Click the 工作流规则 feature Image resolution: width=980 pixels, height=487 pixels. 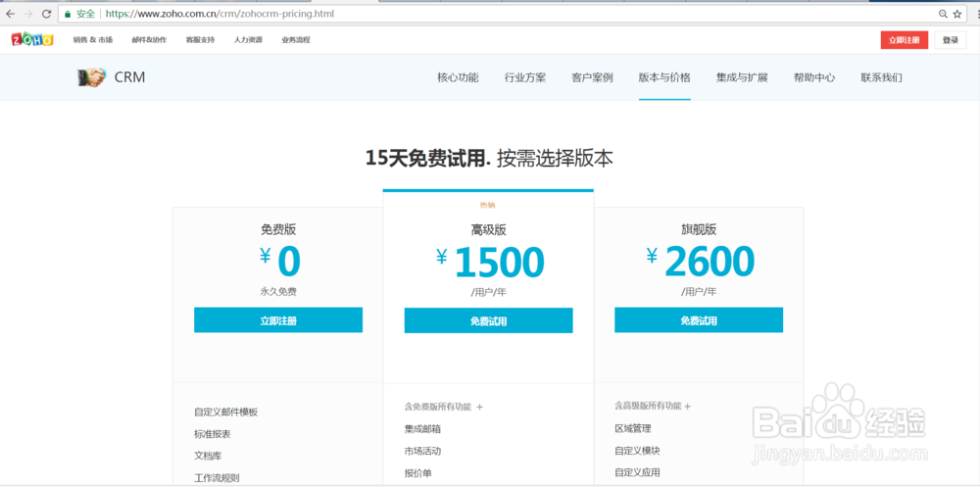[217, 478]
